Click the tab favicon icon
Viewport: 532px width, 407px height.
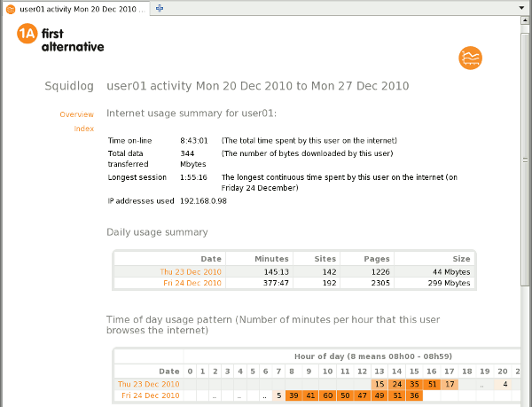pos(11,9)
